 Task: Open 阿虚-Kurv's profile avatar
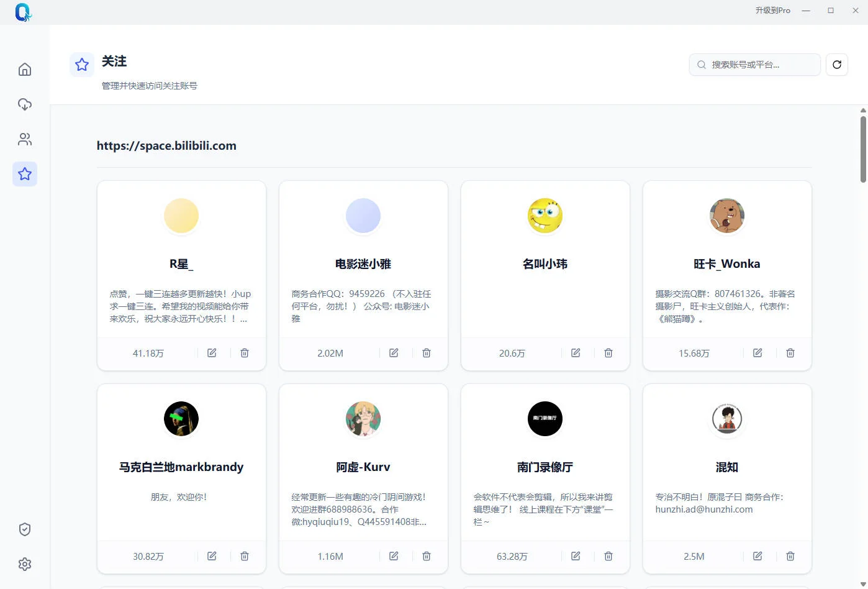coord(363,419)
